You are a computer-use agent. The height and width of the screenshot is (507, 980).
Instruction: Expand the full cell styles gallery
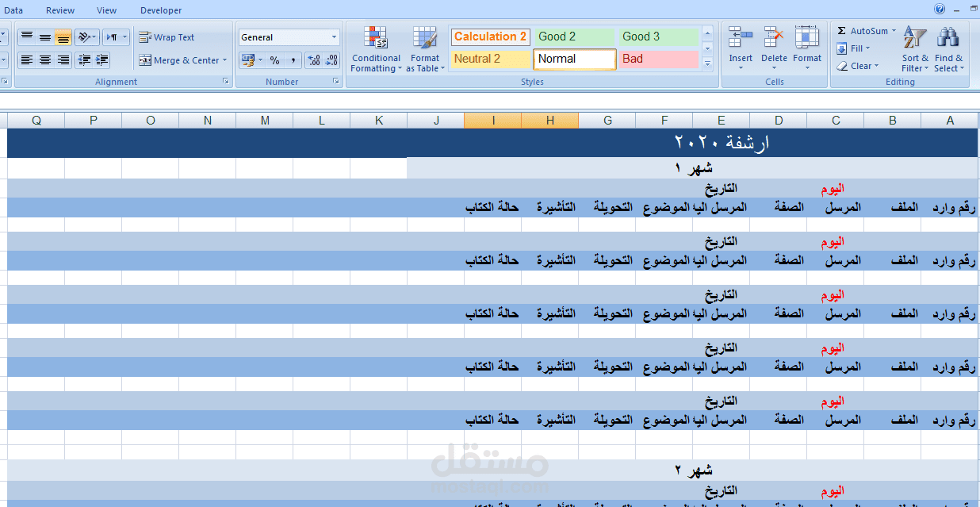coord(707,64)
